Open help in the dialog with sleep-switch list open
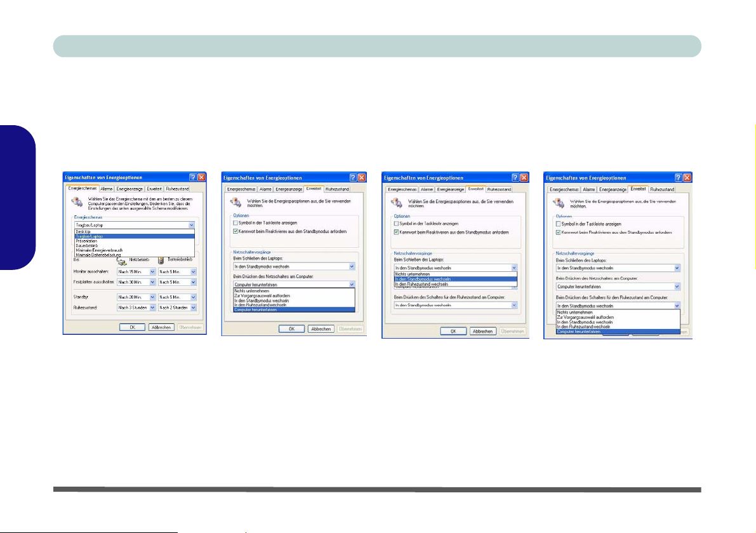 pos(679,177)
